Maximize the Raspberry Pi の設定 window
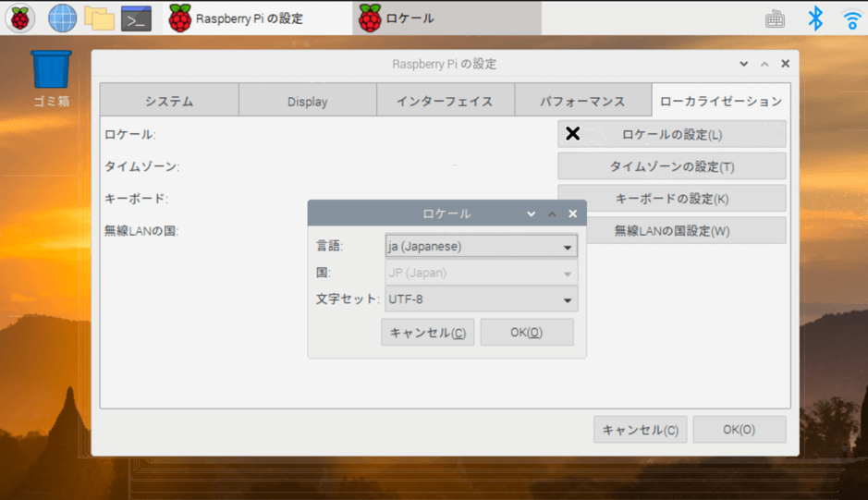 pos(764,64)
